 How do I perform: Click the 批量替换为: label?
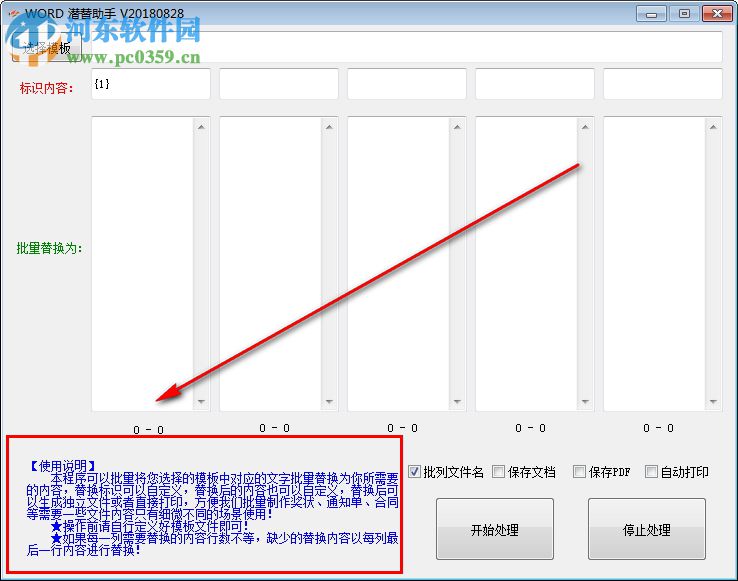[49, 248]
